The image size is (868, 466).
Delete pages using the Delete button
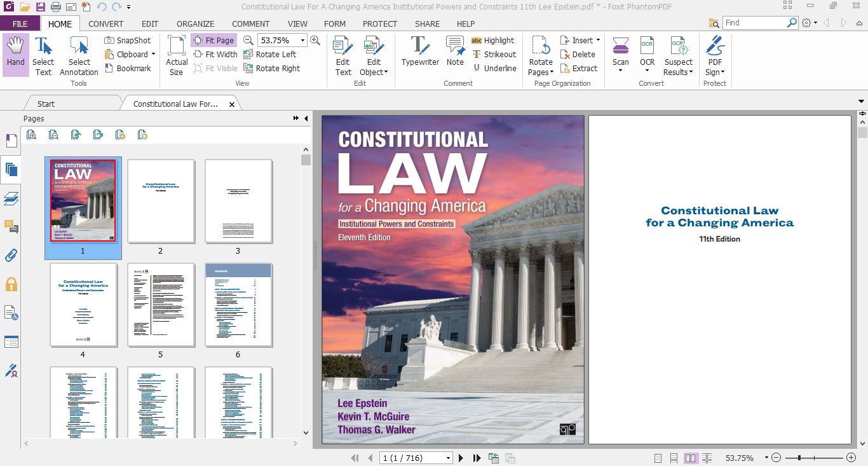(578, 54)
